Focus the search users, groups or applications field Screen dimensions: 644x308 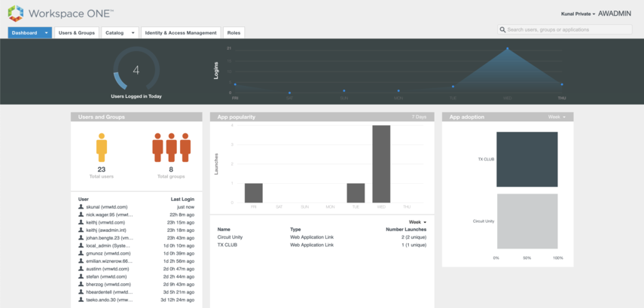pyautogui.click(x=568, y=29)
